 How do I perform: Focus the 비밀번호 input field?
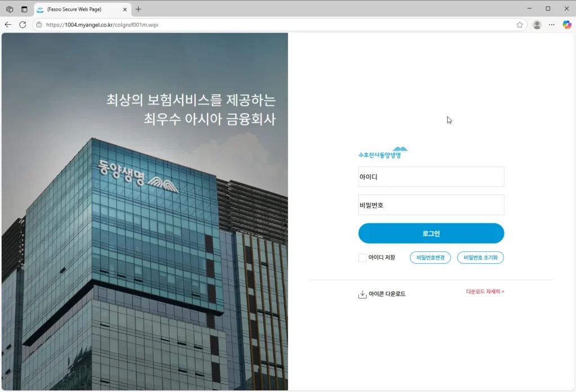click(x=431, y=205)
